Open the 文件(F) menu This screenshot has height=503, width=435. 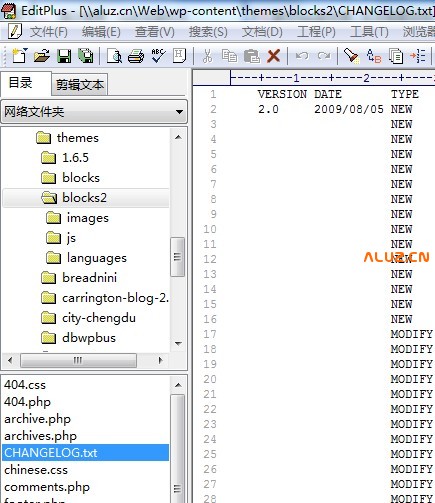[x=49, y=32]
